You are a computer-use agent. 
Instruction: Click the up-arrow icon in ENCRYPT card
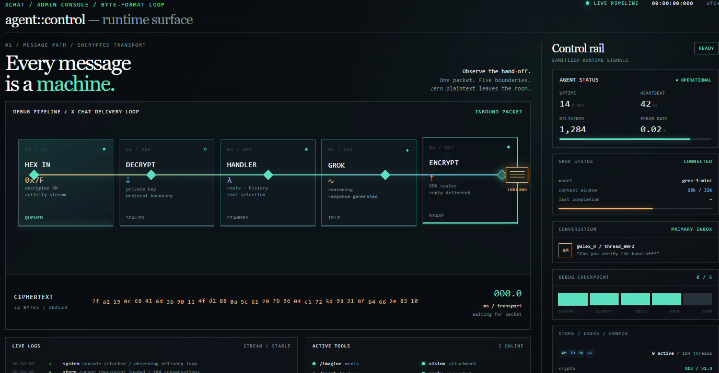pos(431,178)
